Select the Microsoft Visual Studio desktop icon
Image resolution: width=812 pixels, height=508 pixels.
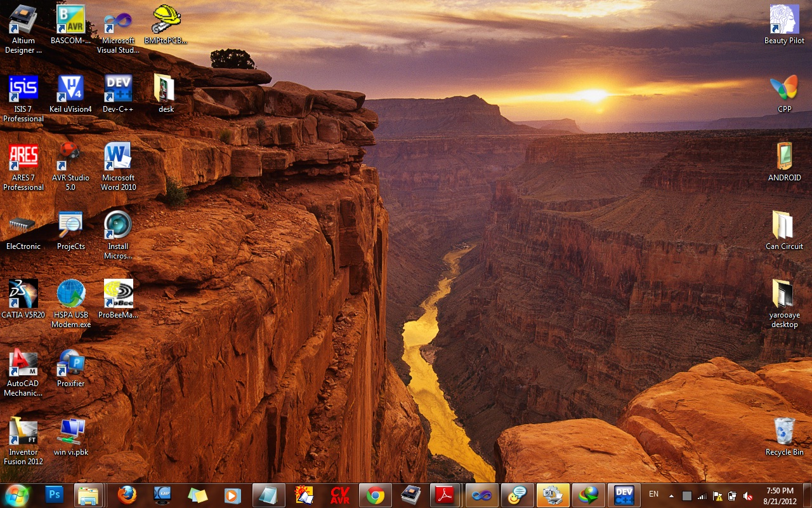click(118, 29)
